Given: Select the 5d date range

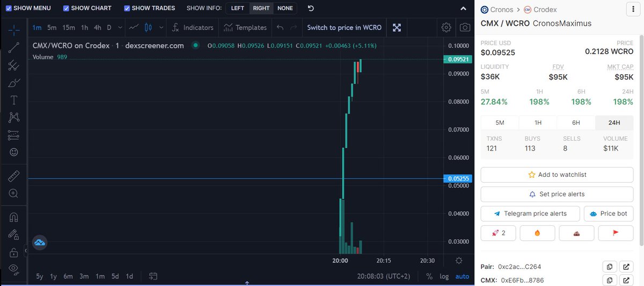Looking at the screenshot, I should tap(115, 276).
